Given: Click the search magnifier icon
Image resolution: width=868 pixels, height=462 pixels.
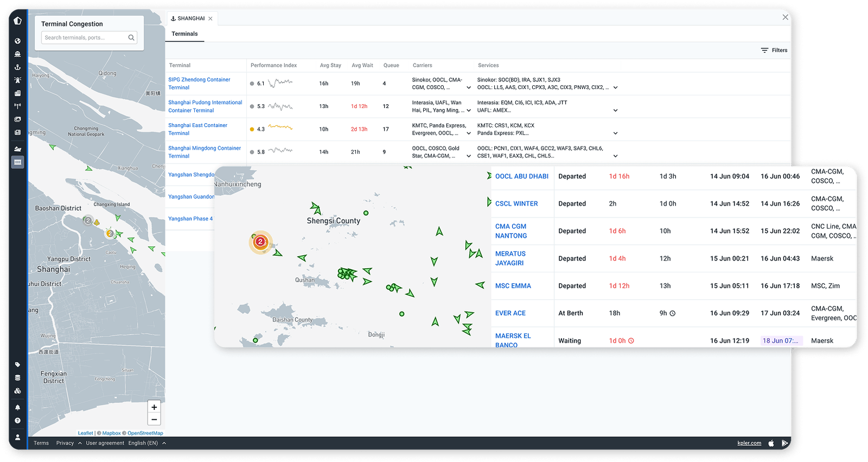Looking at the screenshot, I should 131,37.
